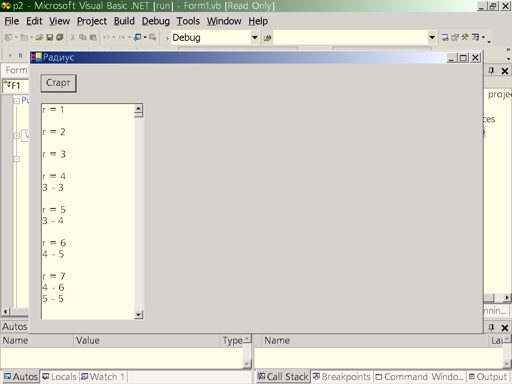Click the Autos panel scroll down arrow
This screenshot has width=512, height=384.
click(247, 364)
